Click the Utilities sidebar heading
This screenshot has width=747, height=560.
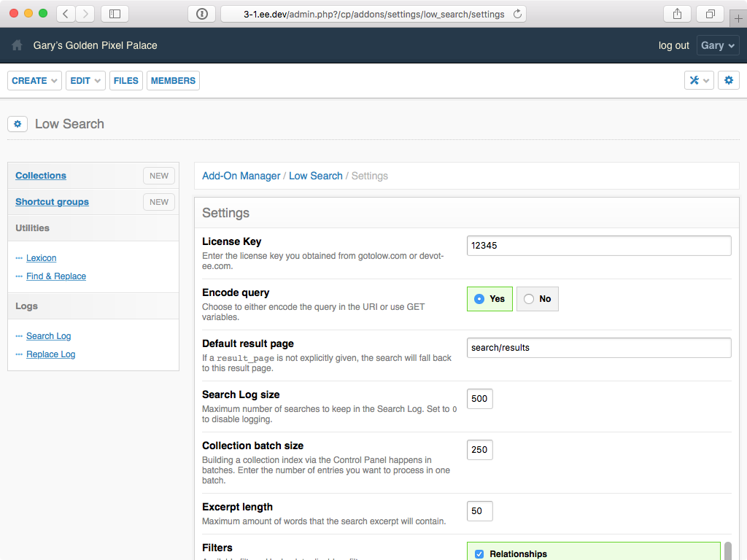coord(32,227)
